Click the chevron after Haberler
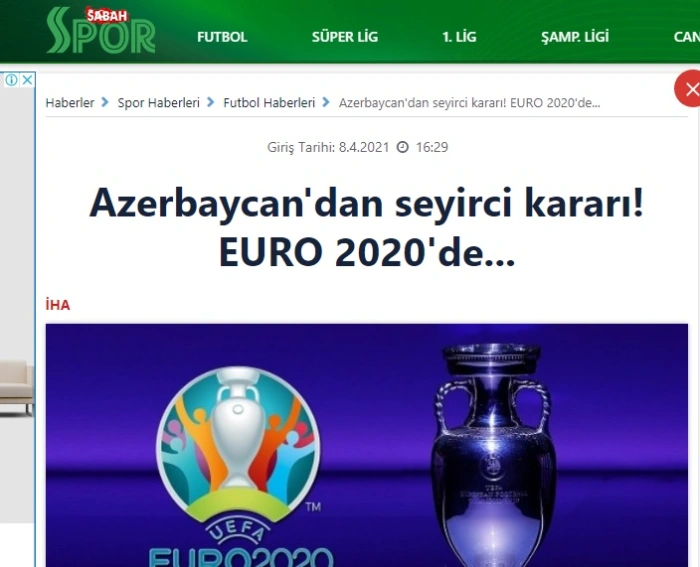The image size is (700, 567). tap(105, 102)
